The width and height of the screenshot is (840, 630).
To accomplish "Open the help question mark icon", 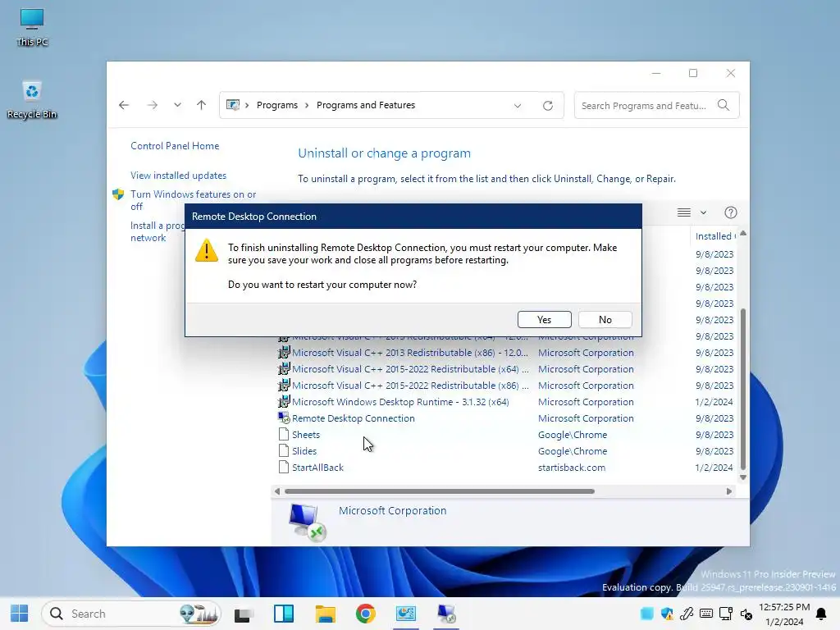I will click(x=731, y=212).
